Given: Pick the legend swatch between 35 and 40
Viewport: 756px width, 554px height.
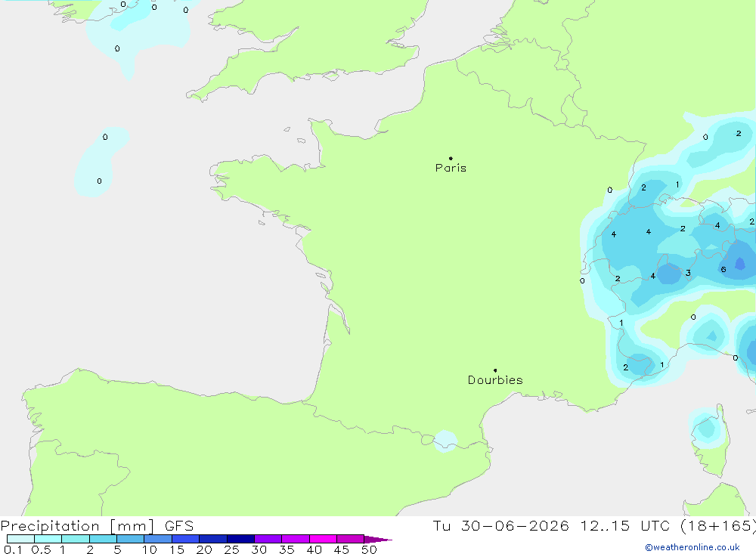Looking at the screenshot, I should 296,539.
